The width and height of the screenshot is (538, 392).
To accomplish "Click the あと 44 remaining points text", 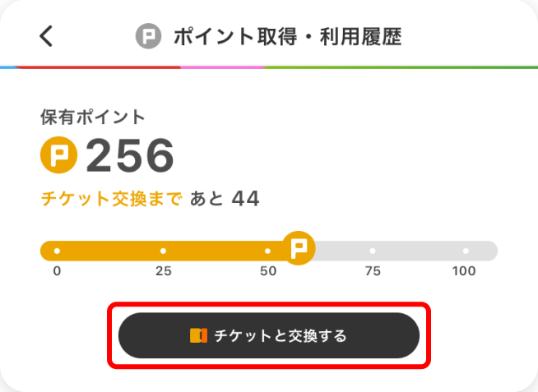I will point(225,199).
